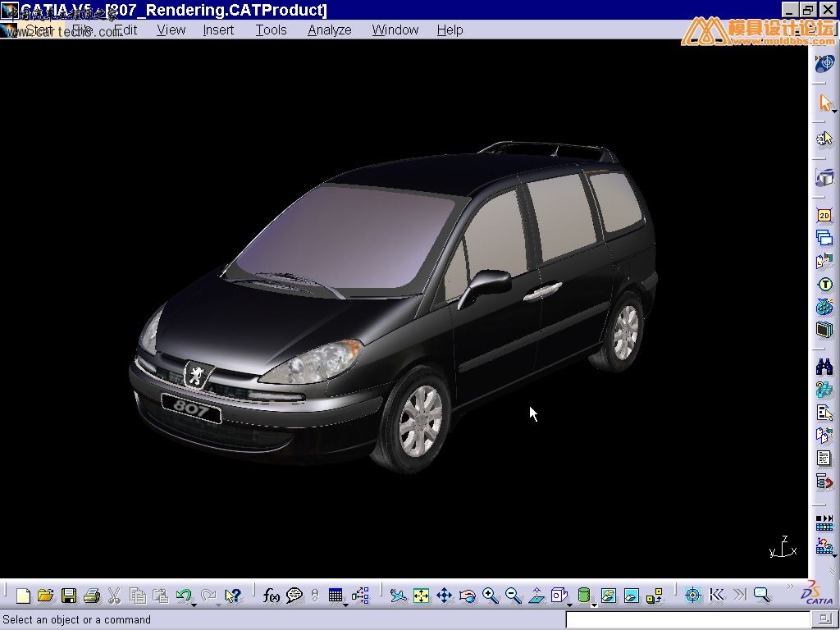Click the binoculars Search icon

click(x=824, y=367)
